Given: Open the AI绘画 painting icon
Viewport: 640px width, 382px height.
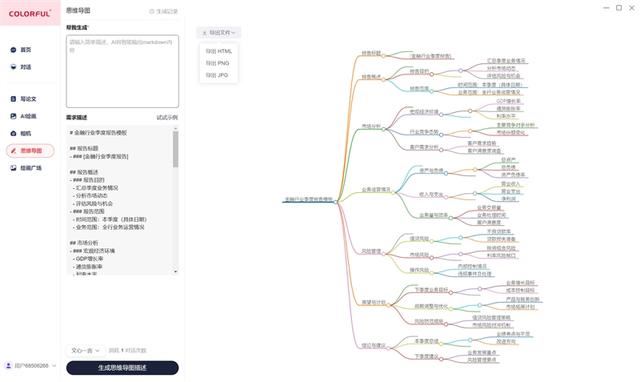Looking at the screenshot, I should [13, 116].
